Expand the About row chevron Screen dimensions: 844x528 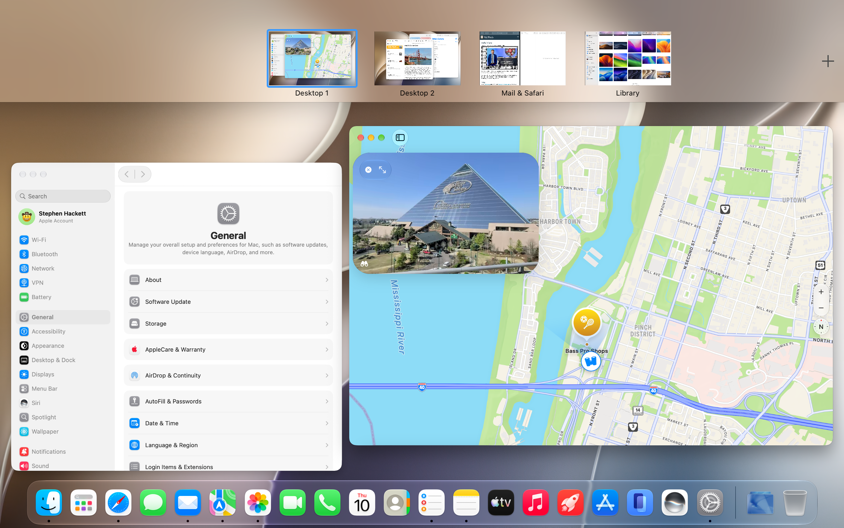[327, 280]
